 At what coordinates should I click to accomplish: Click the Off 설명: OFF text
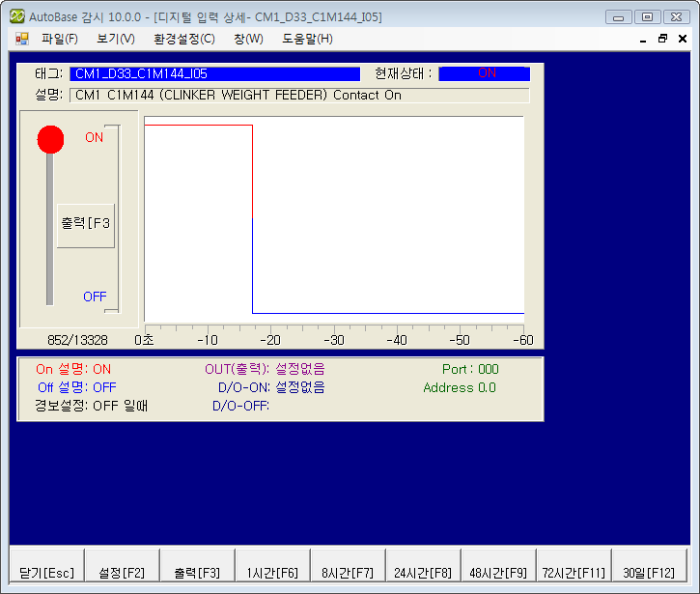77,387
